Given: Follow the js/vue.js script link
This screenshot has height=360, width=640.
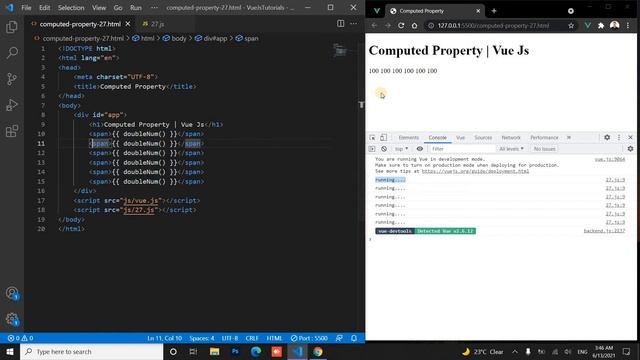Looking at the screenshot, I should [x=140, y=200].
